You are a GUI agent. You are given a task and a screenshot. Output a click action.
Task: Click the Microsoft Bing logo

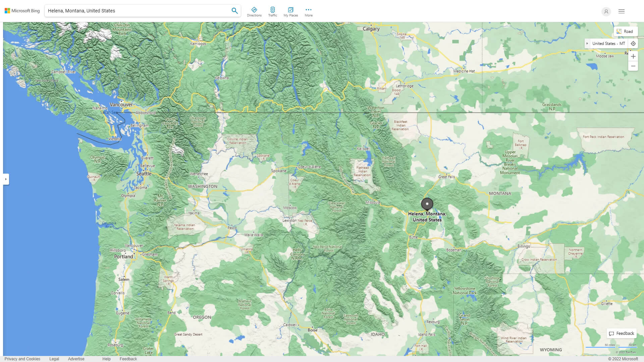tap(22, 11)
